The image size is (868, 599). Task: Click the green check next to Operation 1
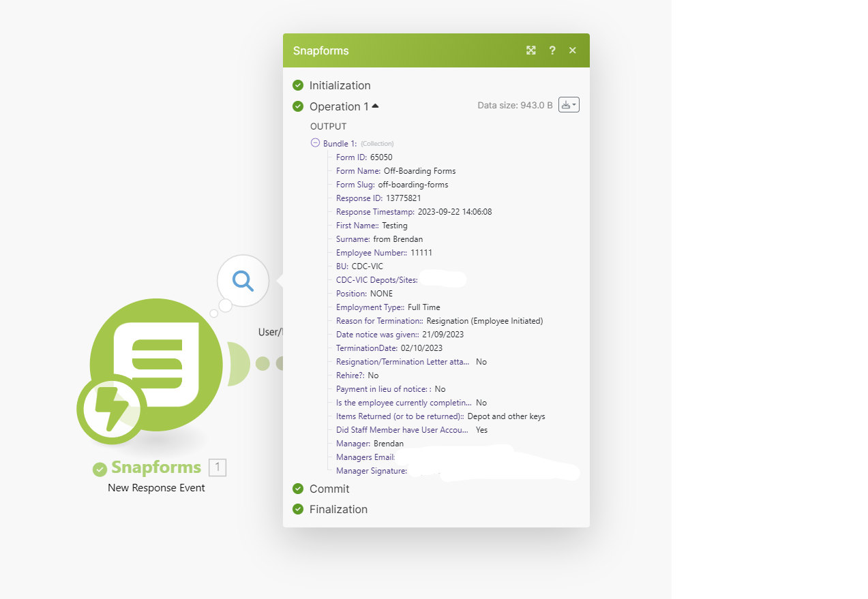(298, 106)
